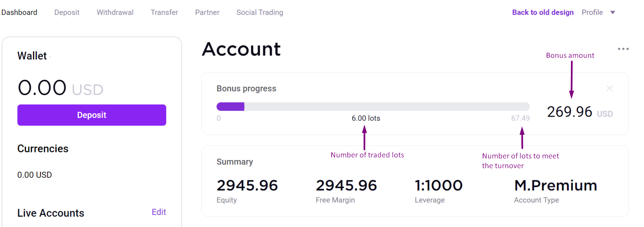Open the Withdrawal tab

(x=115, y=12)
